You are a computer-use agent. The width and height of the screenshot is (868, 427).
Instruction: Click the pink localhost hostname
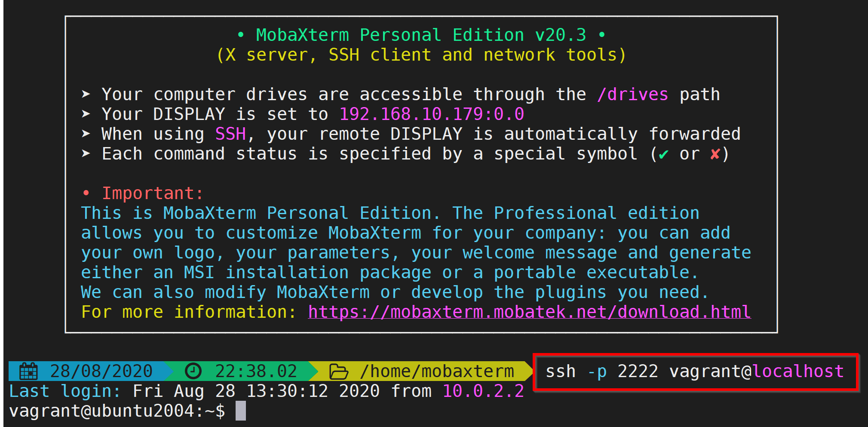[798, 371]
